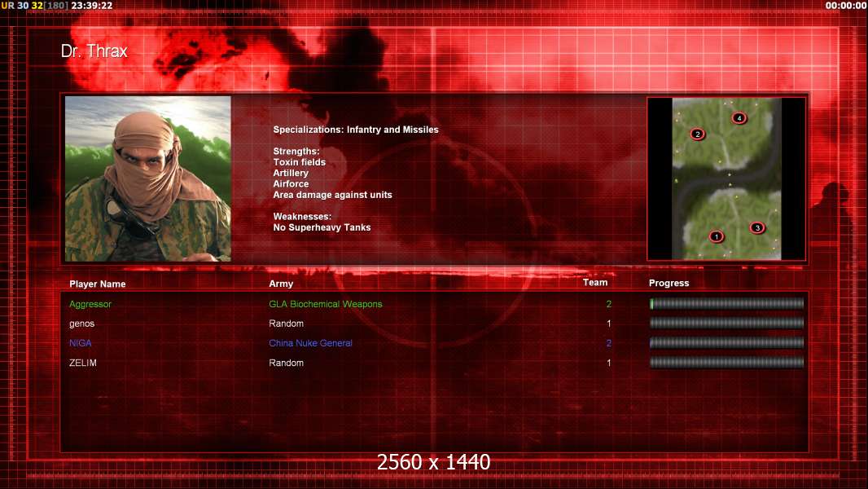Viewport: 868px width, 489px height.
Task: Click Random army in genos row
Action: [286, 324]
